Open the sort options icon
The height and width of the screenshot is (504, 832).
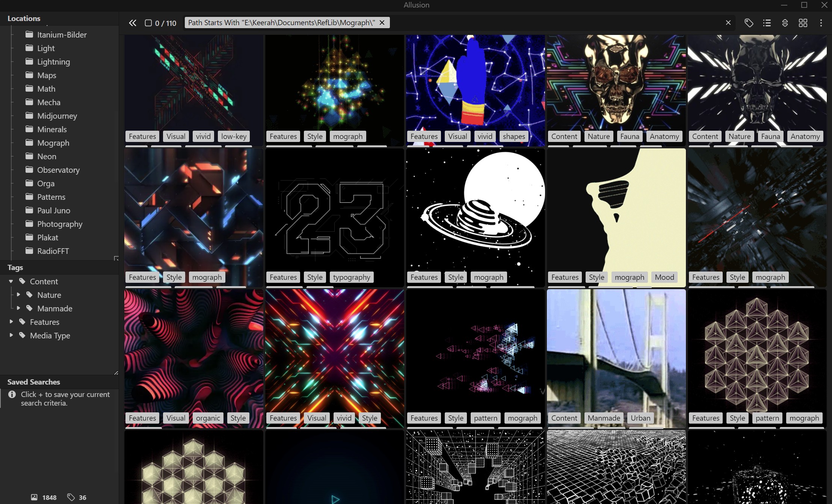tap(785, 23)
